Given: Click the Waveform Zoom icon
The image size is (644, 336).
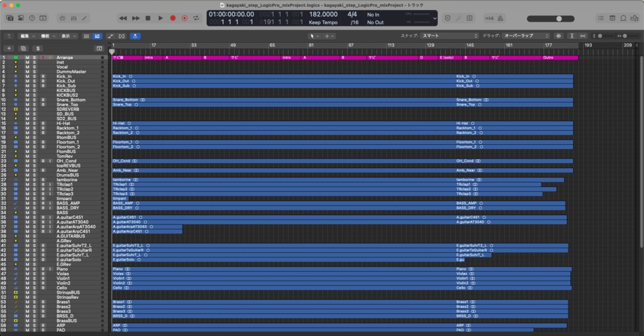Looking at the screenshot, I should [x=558, y=36].
